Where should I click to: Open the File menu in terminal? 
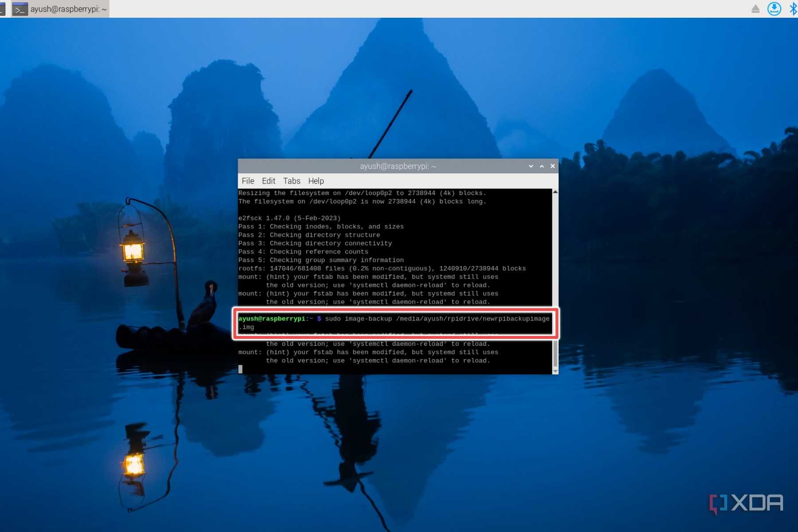point(248,181)
